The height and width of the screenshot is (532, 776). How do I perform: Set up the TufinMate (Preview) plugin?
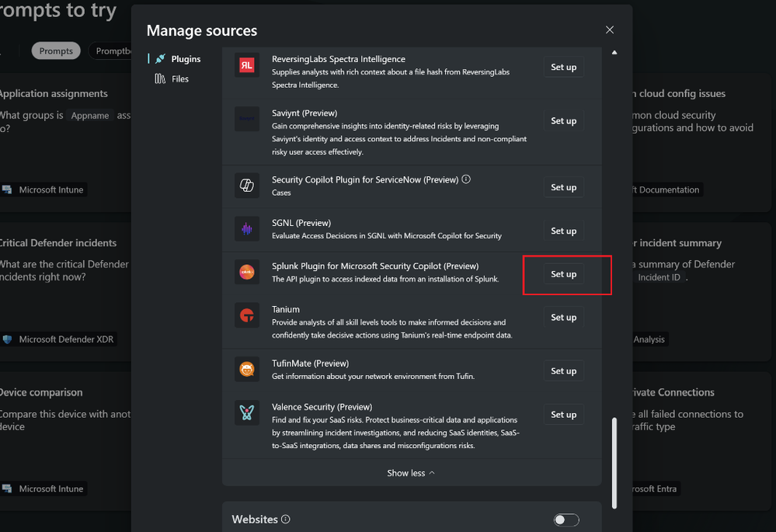(564, 370)
